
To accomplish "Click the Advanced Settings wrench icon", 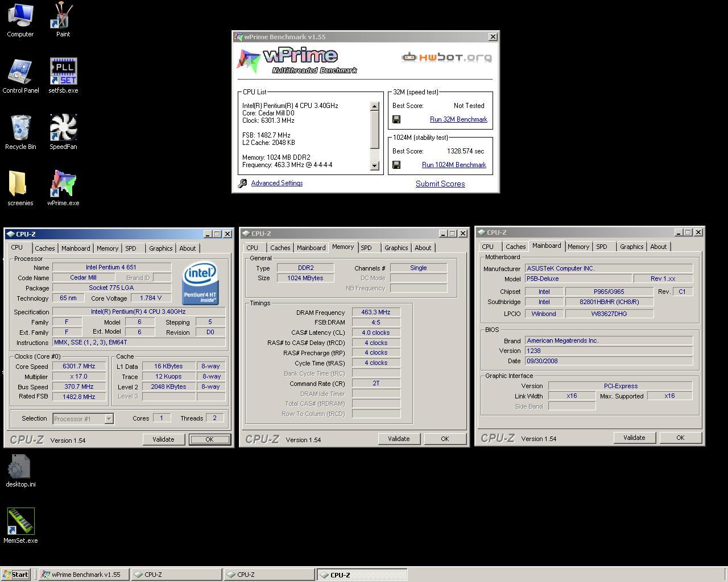I will click(x=242, y=183).
